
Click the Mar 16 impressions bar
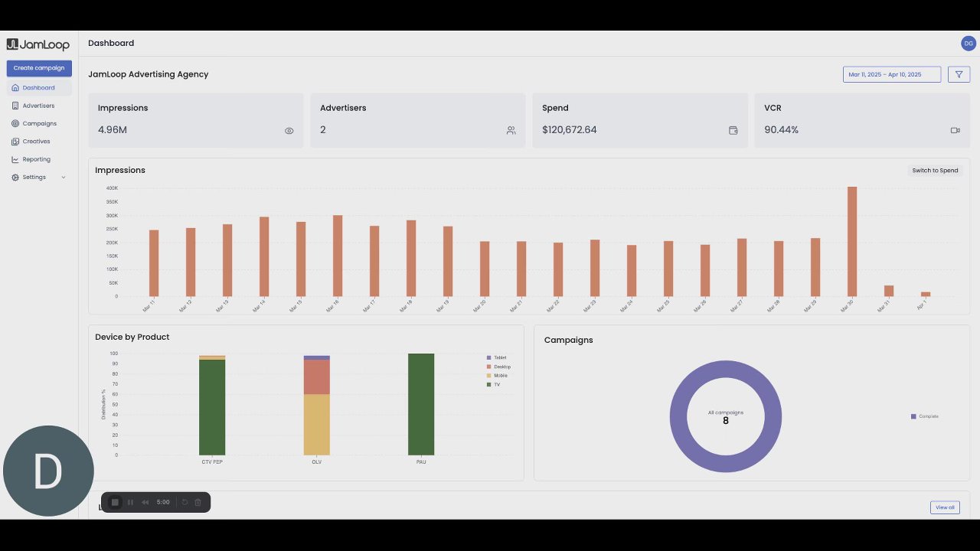[338, 256]
